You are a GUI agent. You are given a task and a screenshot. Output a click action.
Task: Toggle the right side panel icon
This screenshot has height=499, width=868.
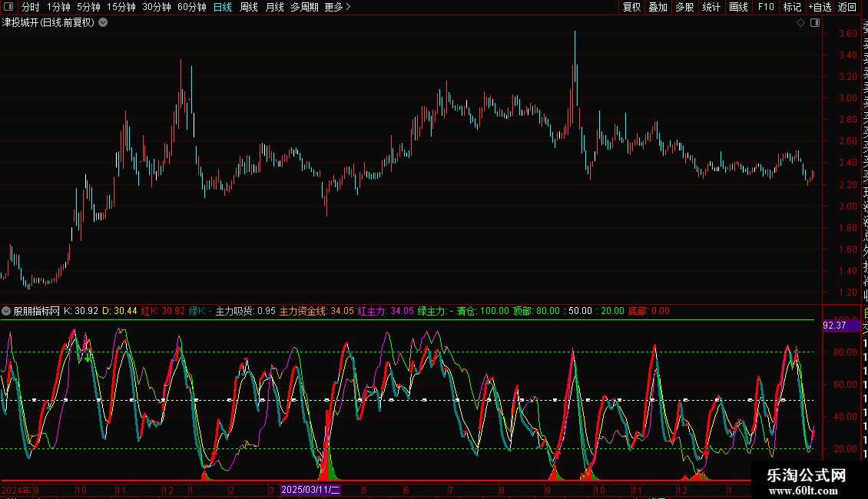[814, 23]
